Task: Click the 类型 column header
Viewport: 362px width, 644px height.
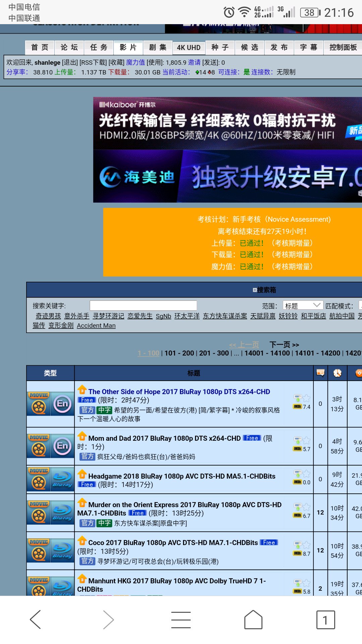Action: click(50, 373)
